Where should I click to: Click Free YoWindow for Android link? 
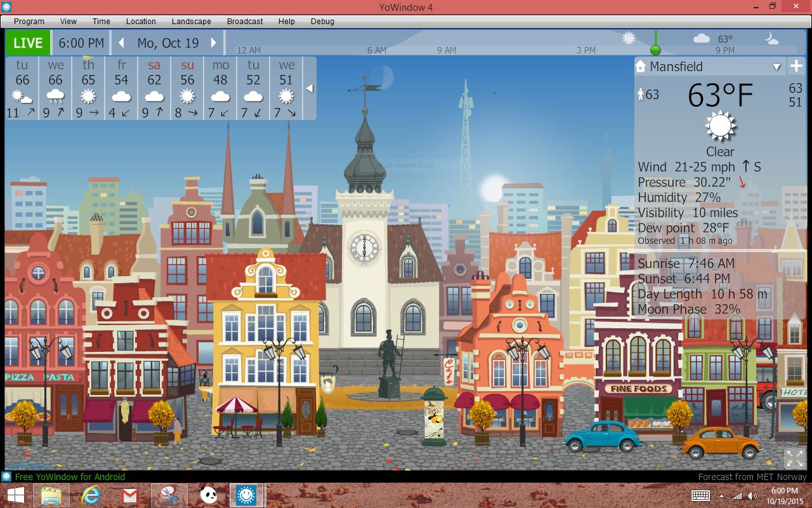coord(70,477)
